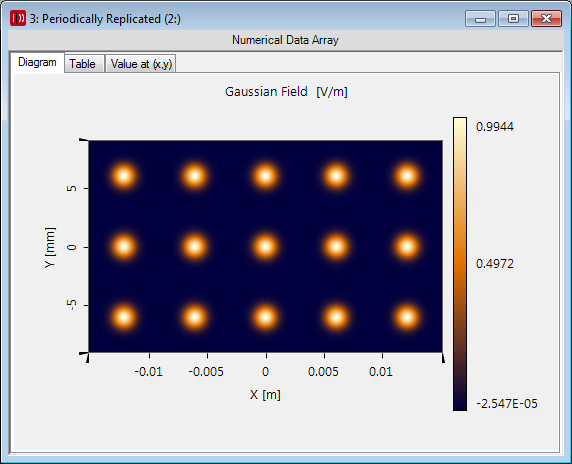The width and height of the screenshot is (572, 464).
Task: Click the color scale bar legend
Action: 460,264
